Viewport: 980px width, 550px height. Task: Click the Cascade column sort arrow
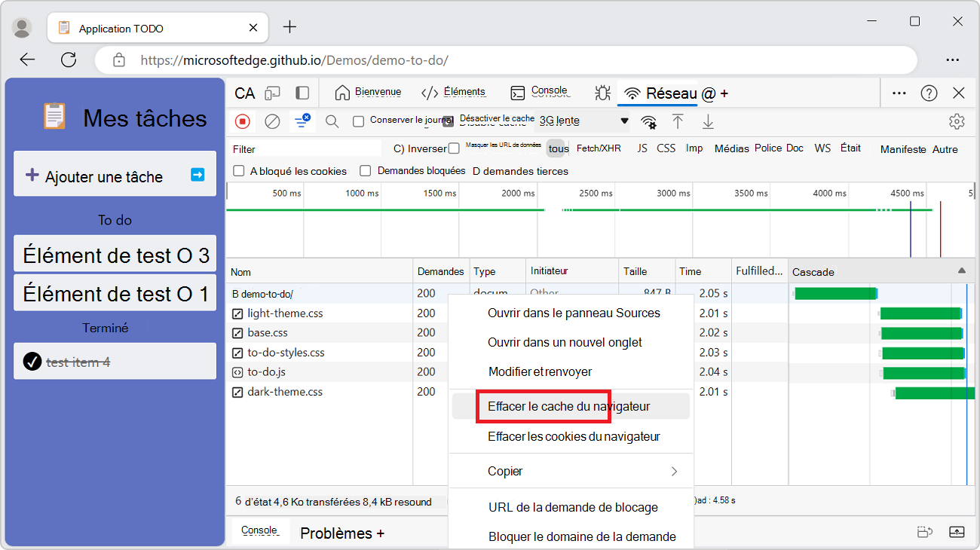pos(961,270)
